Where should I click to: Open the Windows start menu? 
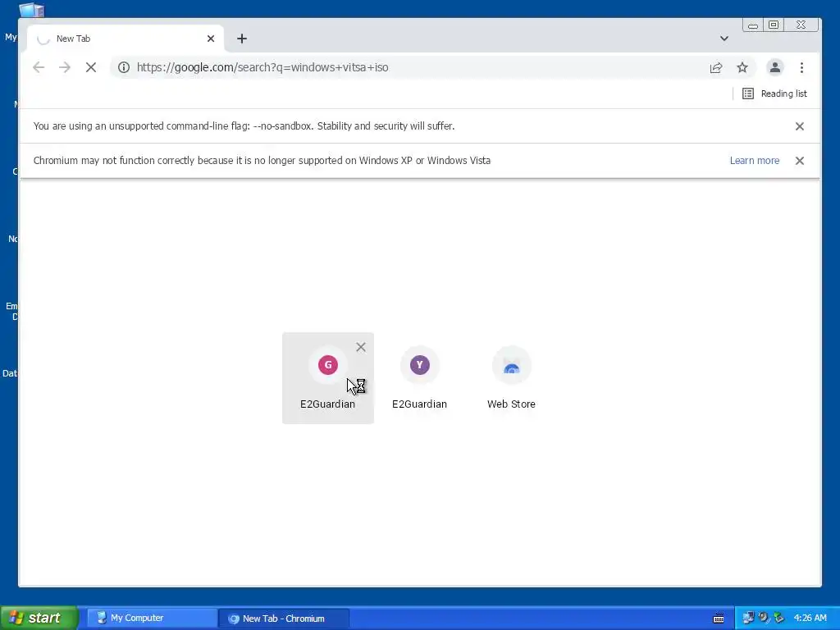[x=39, y=618]
